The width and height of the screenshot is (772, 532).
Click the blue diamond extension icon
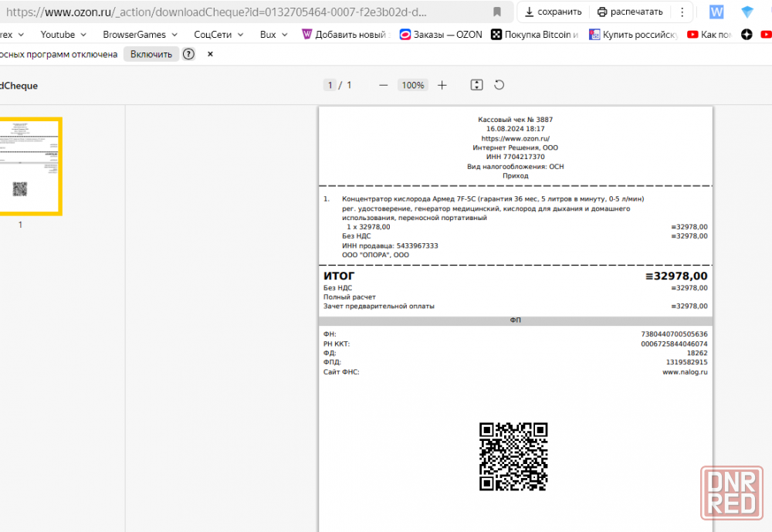(747, 12)
